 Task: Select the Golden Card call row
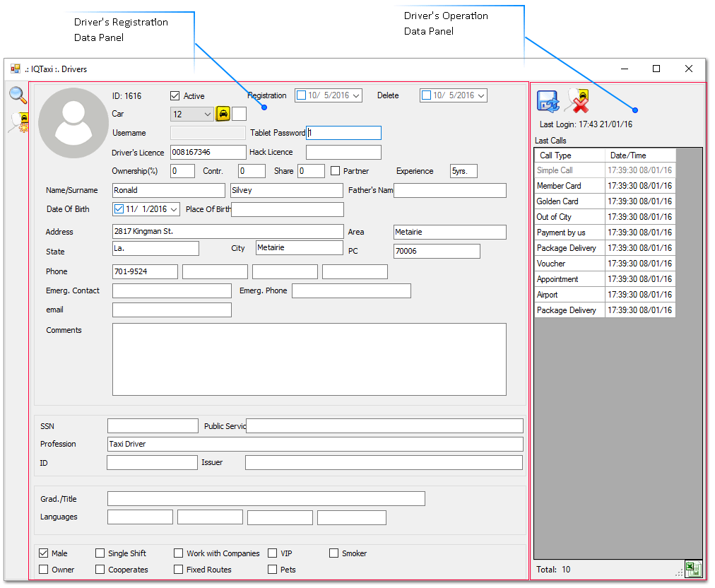(x=605, y=201)
